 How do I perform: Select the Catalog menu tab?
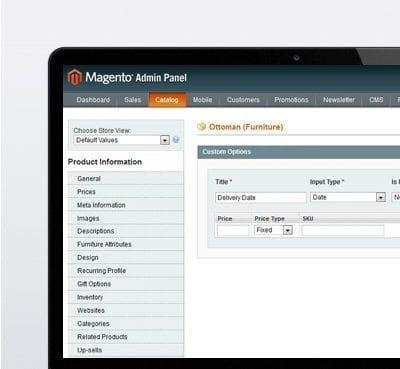click(x=167, y=100)
